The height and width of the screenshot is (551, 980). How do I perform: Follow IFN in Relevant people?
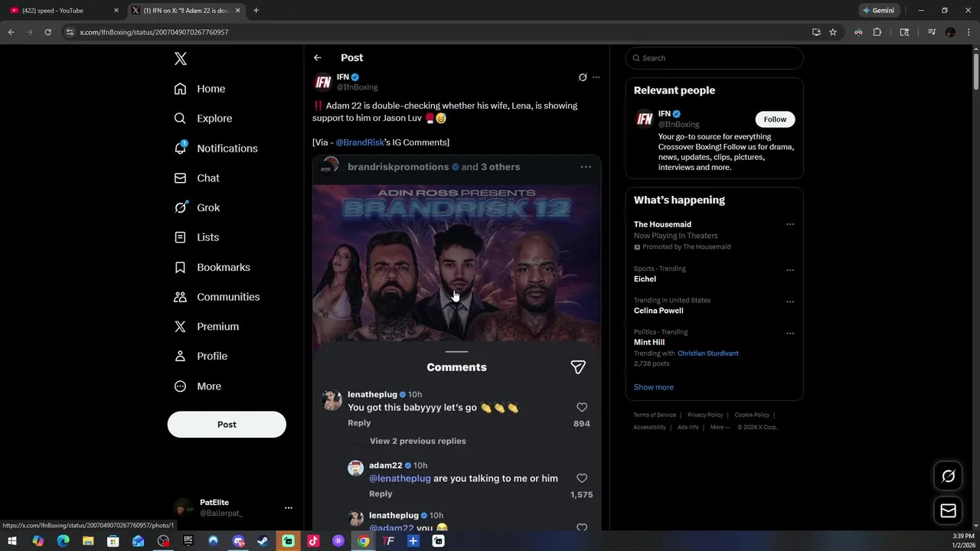pos(775,119)
